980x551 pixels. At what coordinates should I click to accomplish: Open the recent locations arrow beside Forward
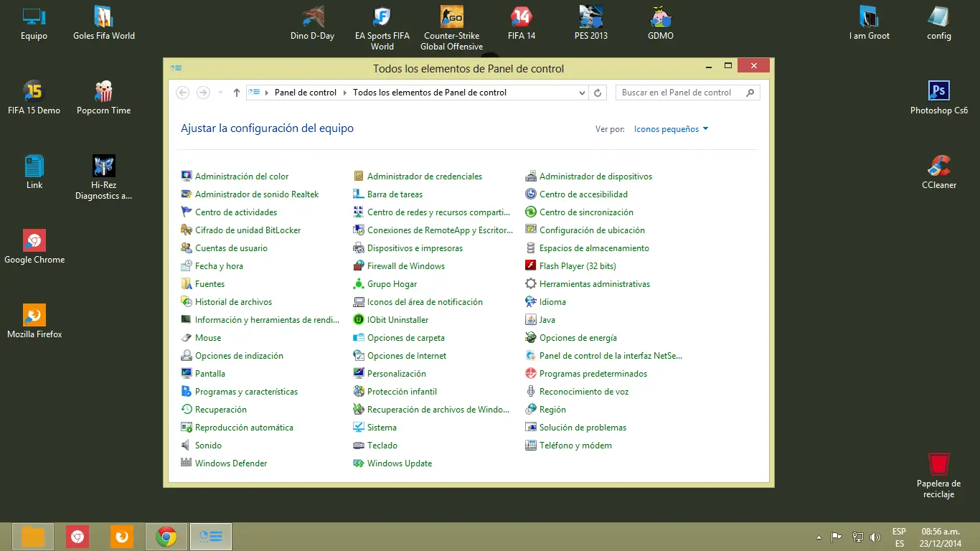[x=220, y=93]
